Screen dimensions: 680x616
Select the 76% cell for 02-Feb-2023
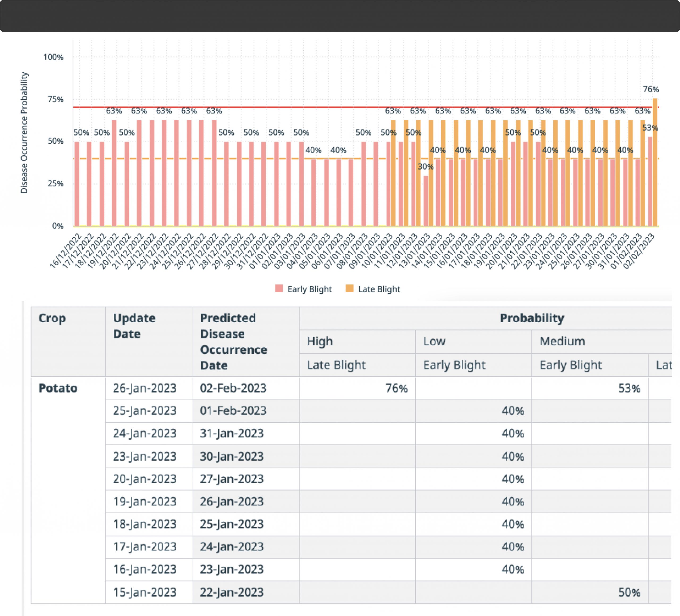[358, 388]
